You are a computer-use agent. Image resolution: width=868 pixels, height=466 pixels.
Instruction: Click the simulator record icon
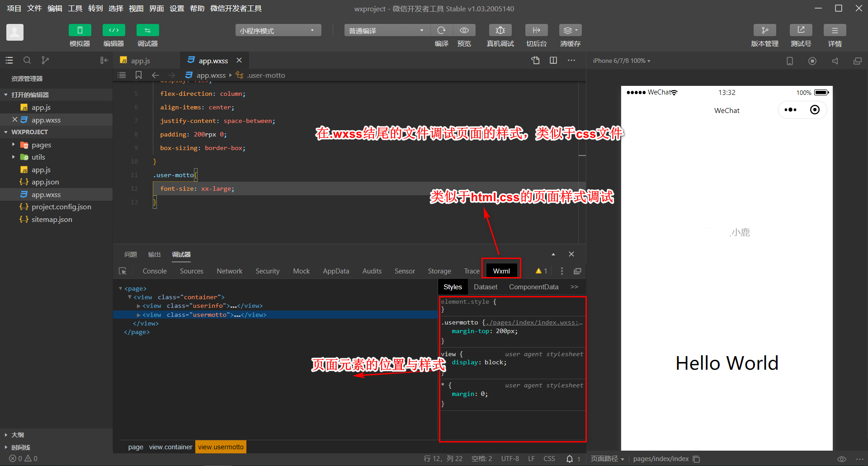point(812,61)
